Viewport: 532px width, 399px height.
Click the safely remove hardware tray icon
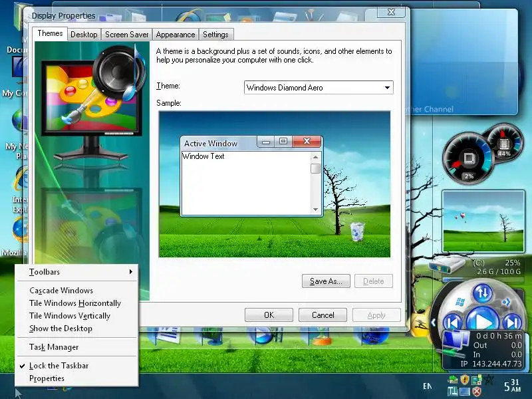[x=453, y=380]
